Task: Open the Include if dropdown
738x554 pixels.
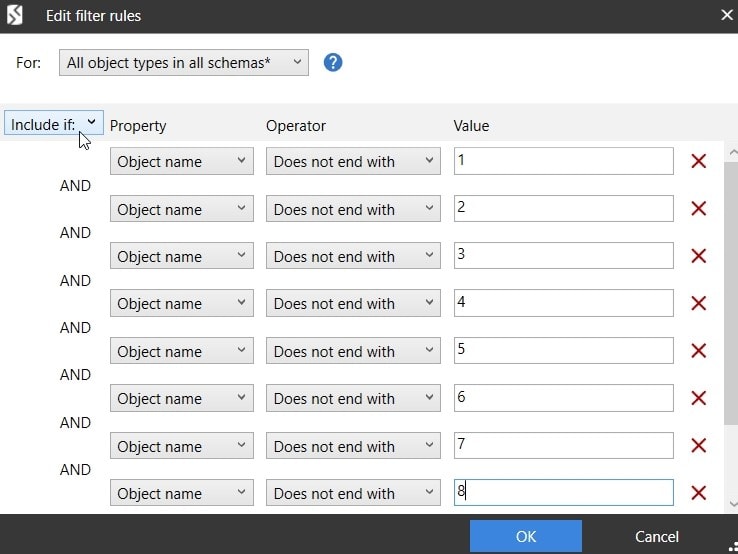Action: pyautogui.click(x=54, y=123)
